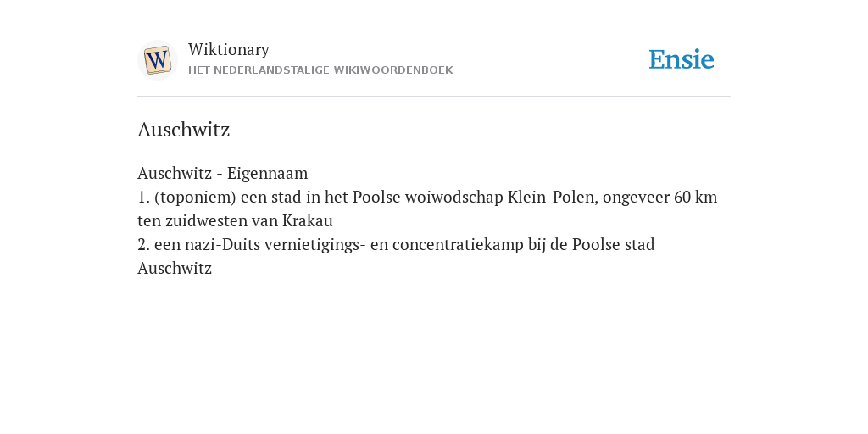The image size is (868, 434).
Task: Click the 60 km distance text
Action: (x=695, y=197)
